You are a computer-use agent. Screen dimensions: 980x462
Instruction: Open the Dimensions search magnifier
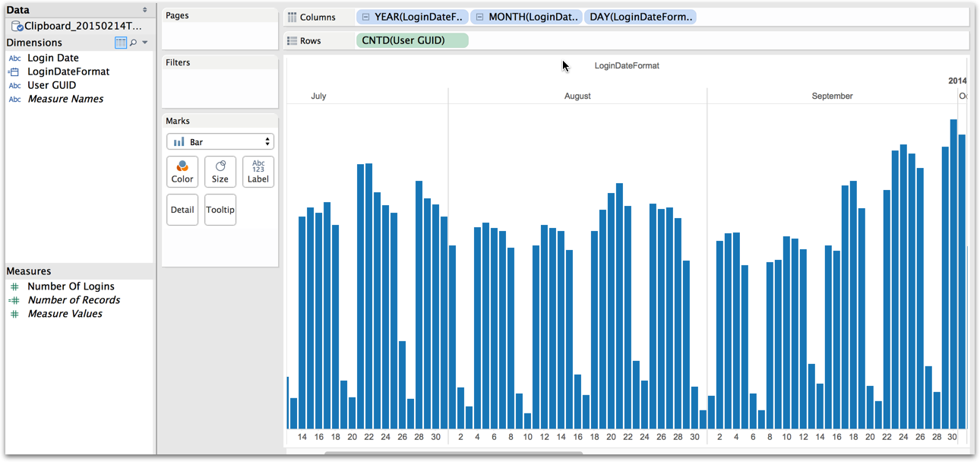134,43
